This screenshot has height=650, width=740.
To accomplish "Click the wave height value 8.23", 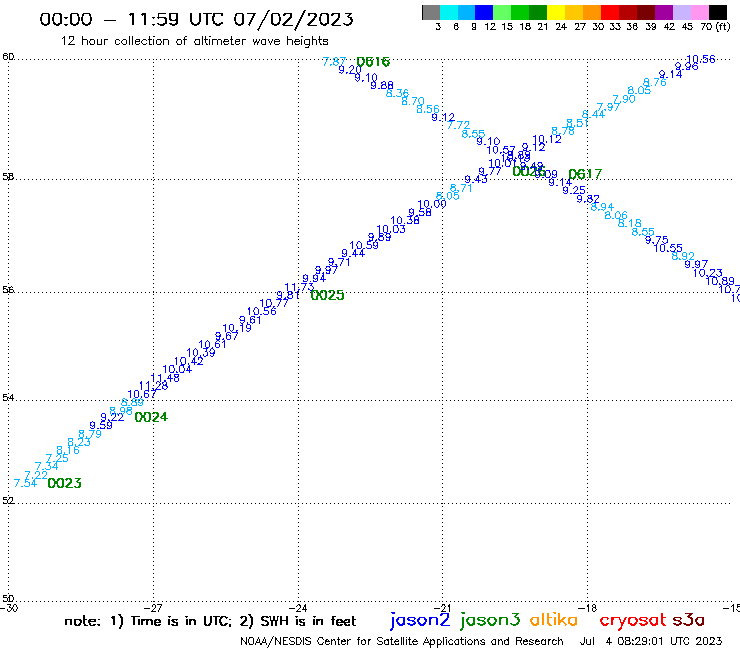I will point(79,442).
